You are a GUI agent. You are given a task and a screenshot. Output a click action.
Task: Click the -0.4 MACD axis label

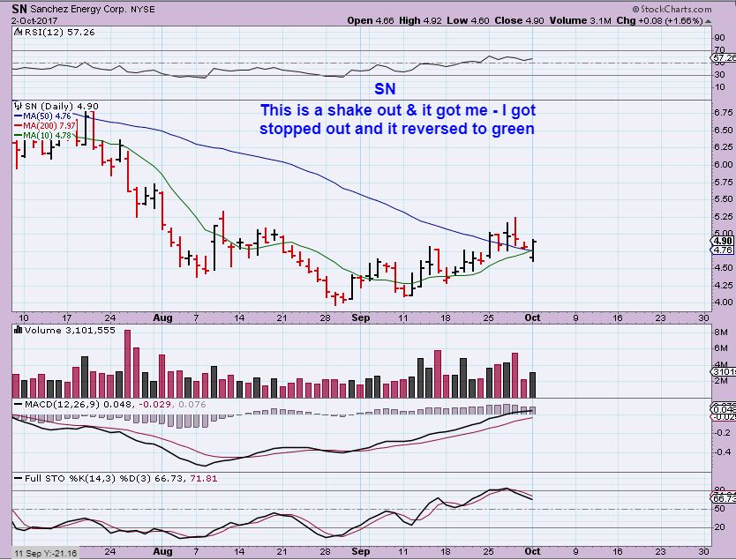tap(722, 452)
